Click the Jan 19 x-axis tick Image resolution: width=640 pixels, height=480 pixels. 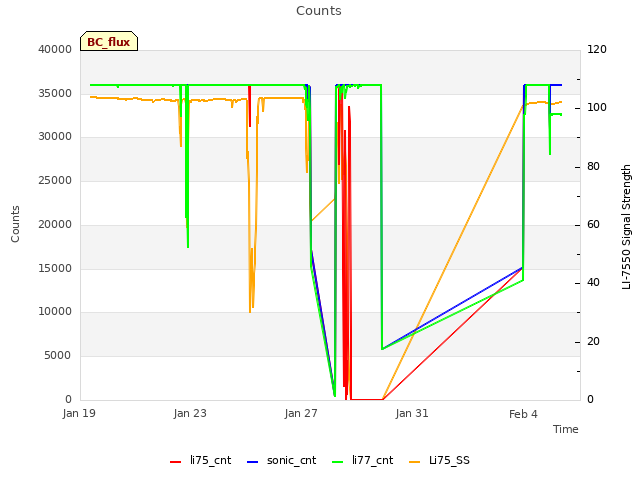[79, 413]
